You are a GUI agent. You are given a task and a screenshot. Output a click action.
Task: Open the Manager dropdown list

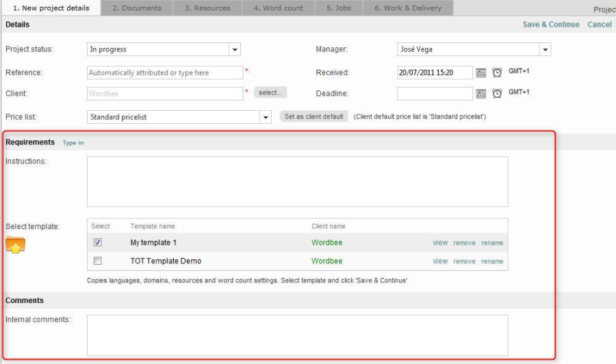pos(545,49)
